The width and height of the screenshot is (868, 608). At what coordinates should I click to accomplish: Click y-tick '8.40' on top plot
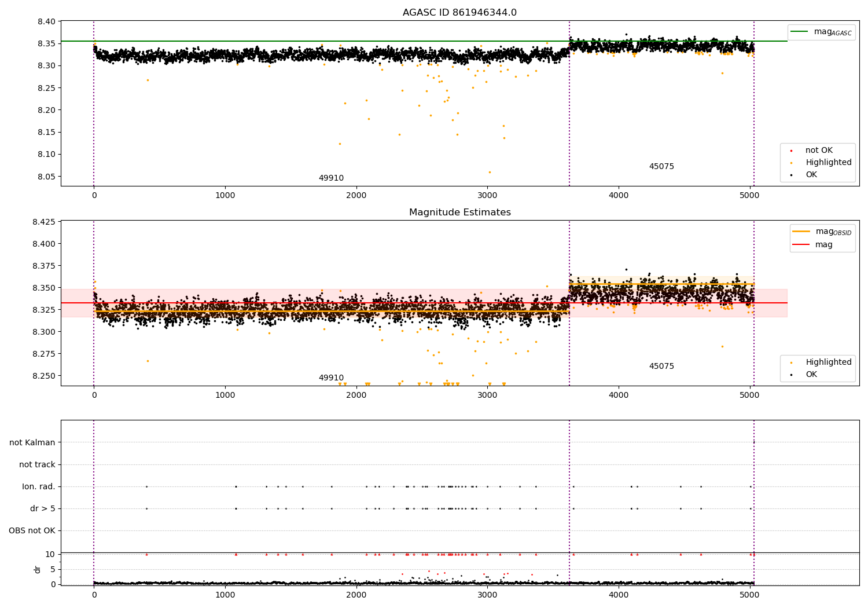(x=47, y=22)
